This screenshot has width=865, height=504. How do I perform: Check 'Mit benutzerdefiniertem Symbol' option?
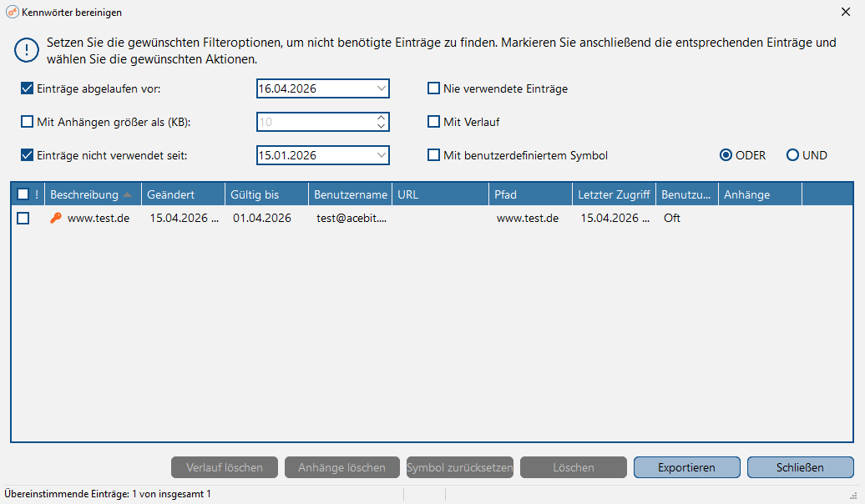(433, 155)
